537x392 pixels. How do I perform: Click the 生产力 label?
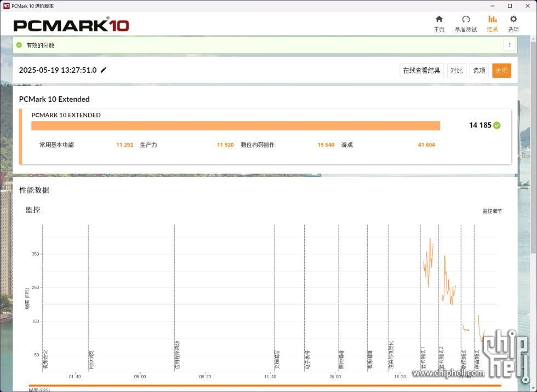[x=148, y=145]
